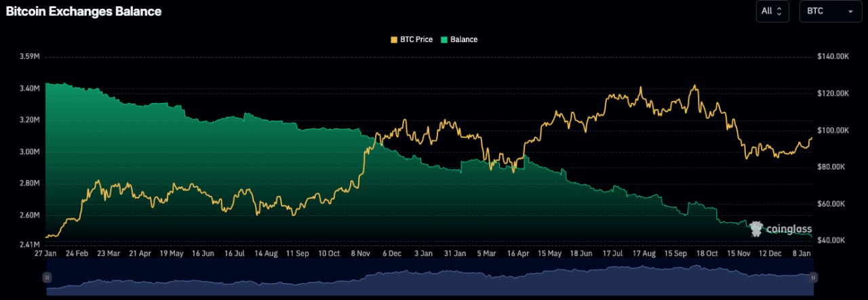Click the green Balance legend swatch
868x300 pixels.
[445, 39]
